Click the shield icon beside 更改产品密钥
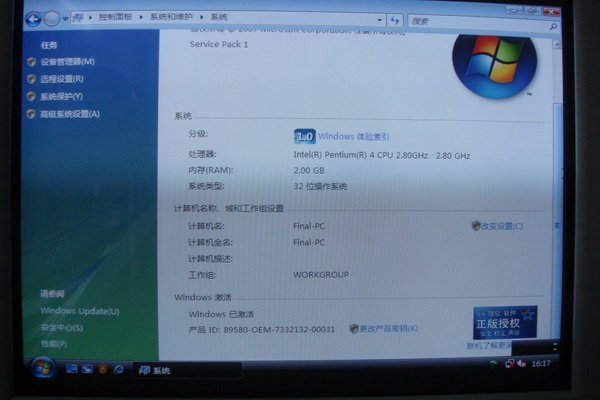600x400 pixels. 354,328
